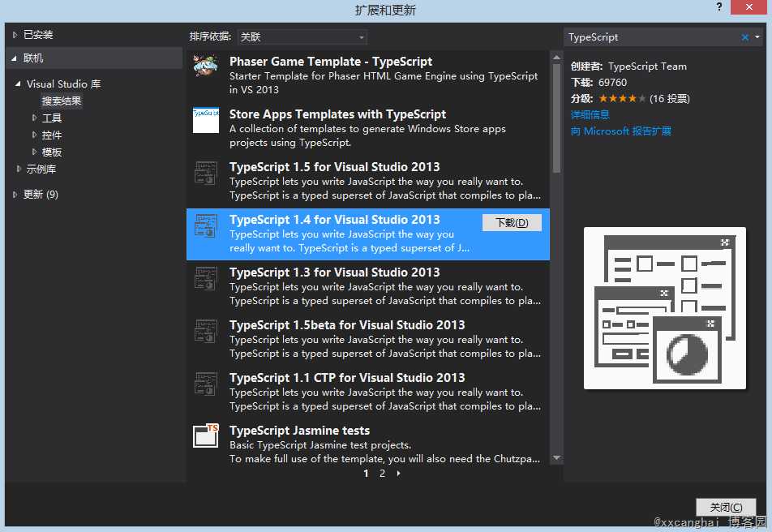This screenshot has height=532, width=772.
Task: Click the next page arrow
Action: pos(398,474)
